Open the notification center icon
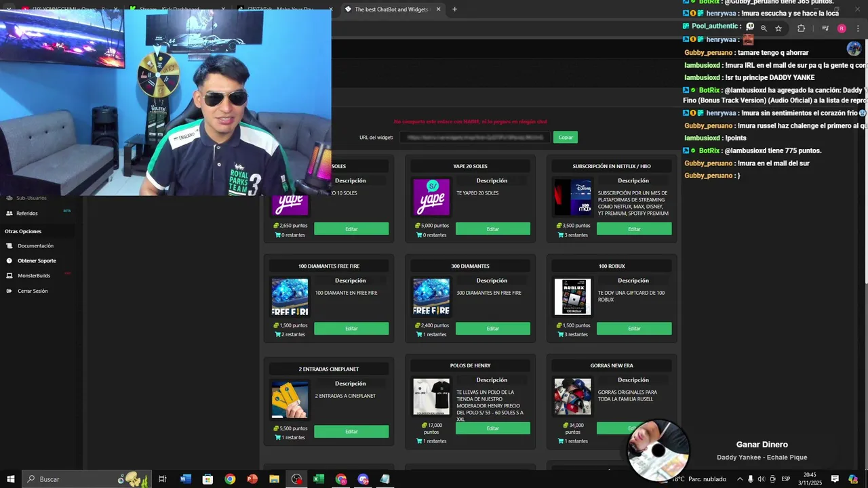 tap(835, 479)
